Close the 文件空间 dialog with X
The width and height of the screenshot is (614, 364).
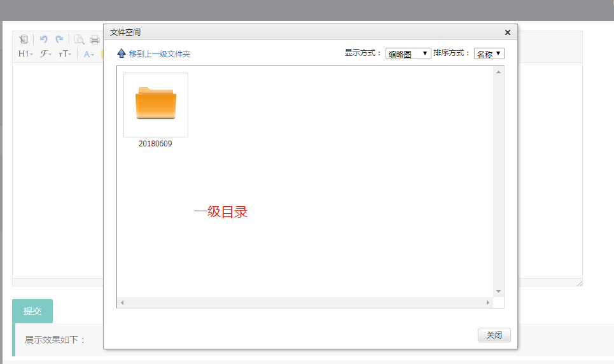[508, 32]
